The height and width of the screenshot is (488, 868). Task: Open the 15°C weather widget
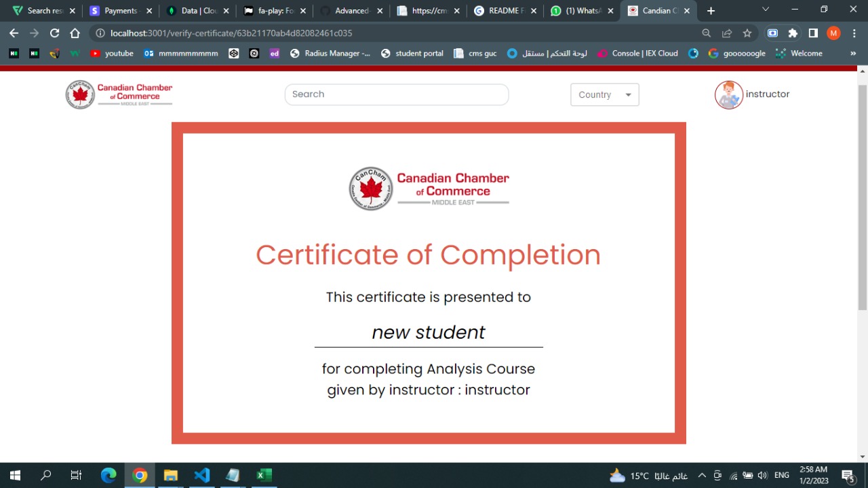(648, 476)
